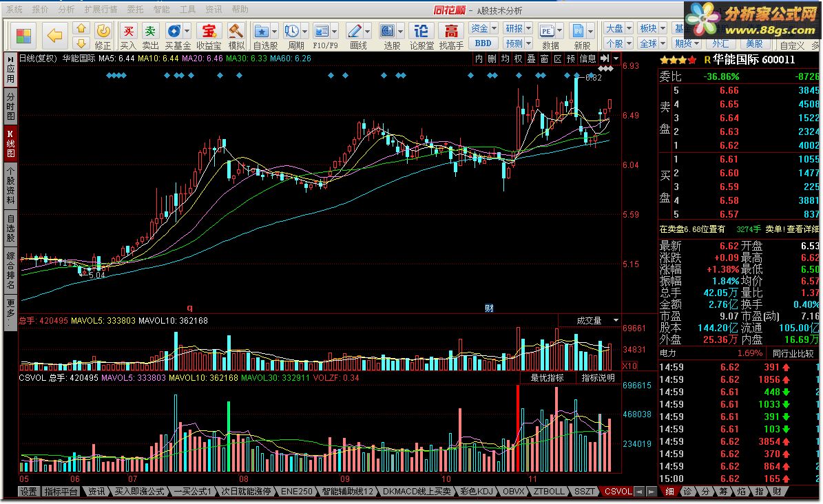Open the 报价 menu
This screenshot has width=823, height=504.
click(40, 10)
